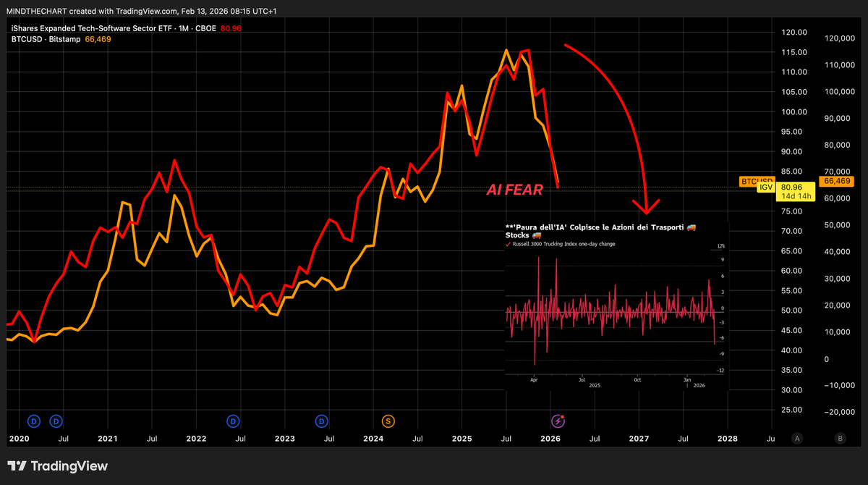
Task: Click the 12% label in the inset chart
Action: click(x=720, y=247)
